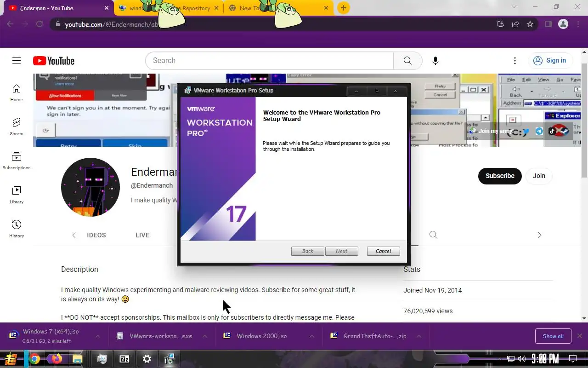Click the channel tab search icon
This screenshot has height=368, width=588.
tap(433, 235)
